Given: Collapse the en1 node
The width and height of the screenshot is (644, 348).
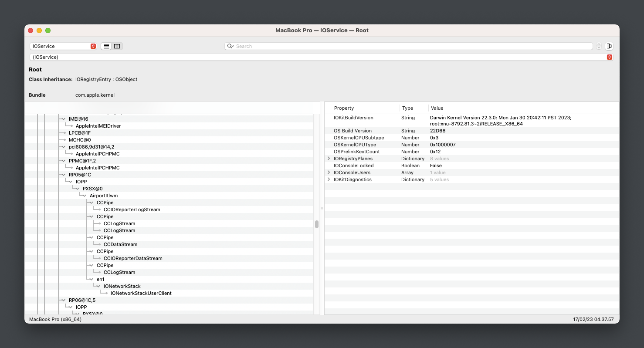Looking at the screenshot, I should coord(92,279).
